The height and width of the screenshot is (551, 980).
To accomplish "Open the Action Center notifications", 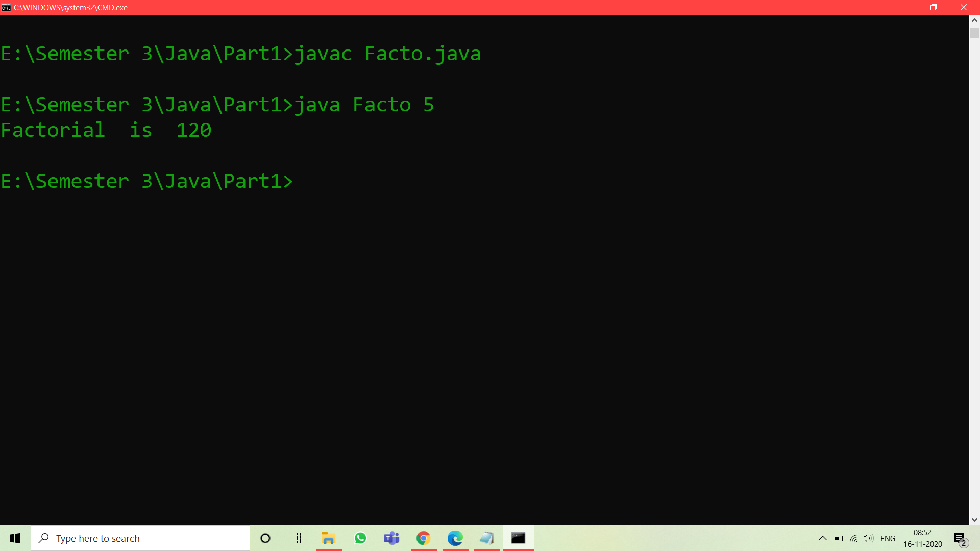I will [x=960, y=538].
